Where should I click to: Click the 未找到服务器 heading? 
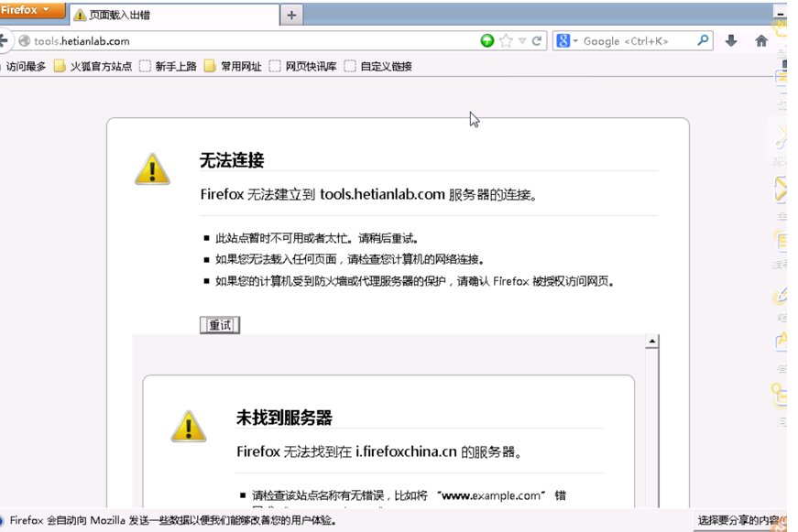click(x=284, y=418)
